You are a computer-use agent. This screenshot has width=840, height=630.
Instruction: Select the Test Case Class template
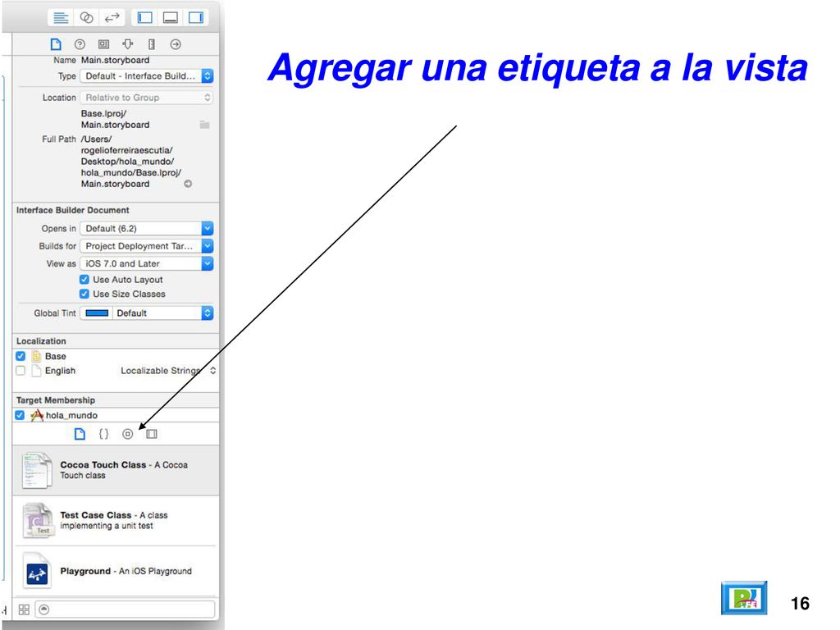pos(116,521)
